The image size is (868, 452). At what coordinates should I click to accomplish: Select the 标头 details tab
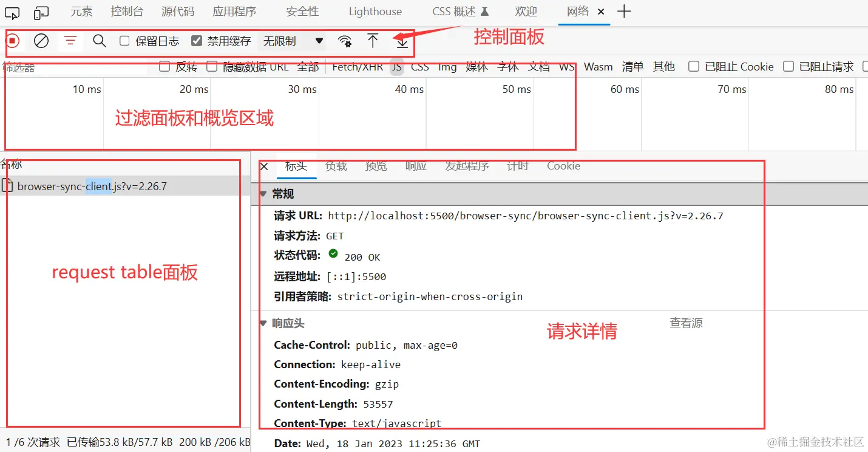pyautogui.click(x=296, y=166)
